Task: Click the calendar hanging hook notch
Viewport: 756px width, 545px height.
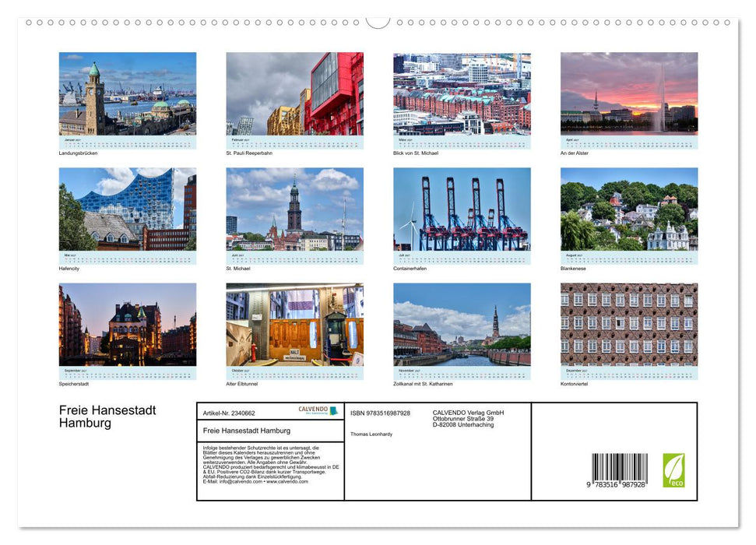Action: 378,23
